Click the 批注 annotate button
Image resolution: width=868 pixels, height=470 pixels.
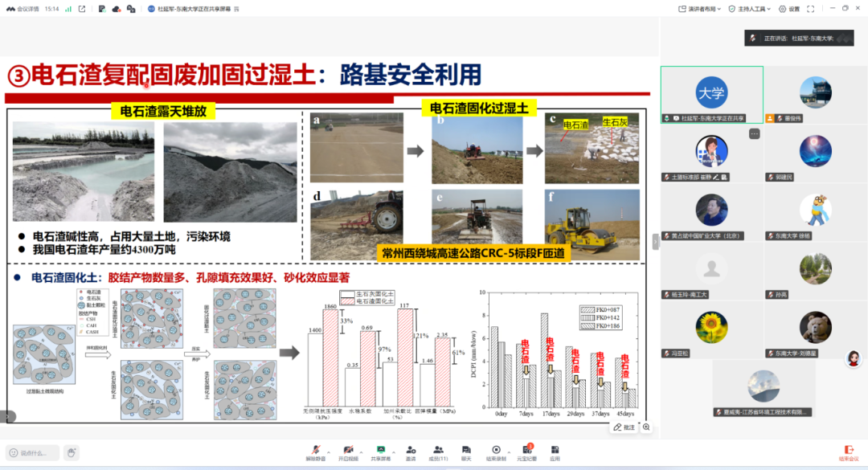(624, 427)
